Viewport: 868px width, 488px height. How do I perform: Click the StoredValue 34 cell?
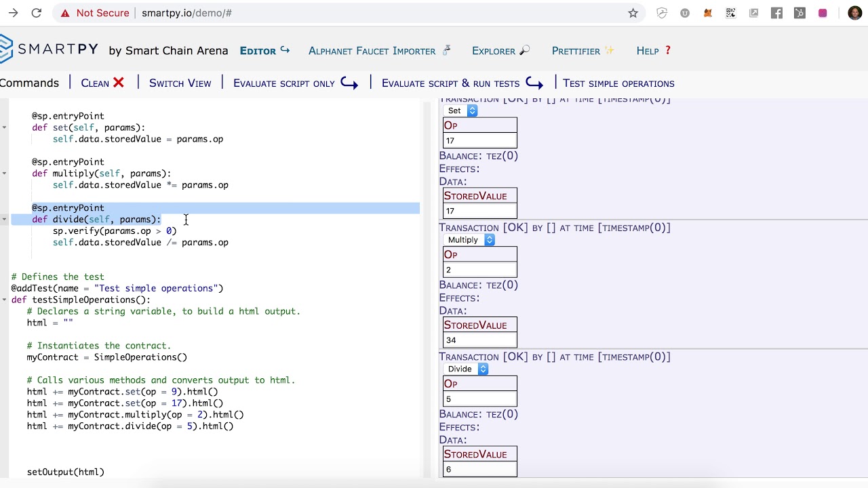click(x=480, y=340)
